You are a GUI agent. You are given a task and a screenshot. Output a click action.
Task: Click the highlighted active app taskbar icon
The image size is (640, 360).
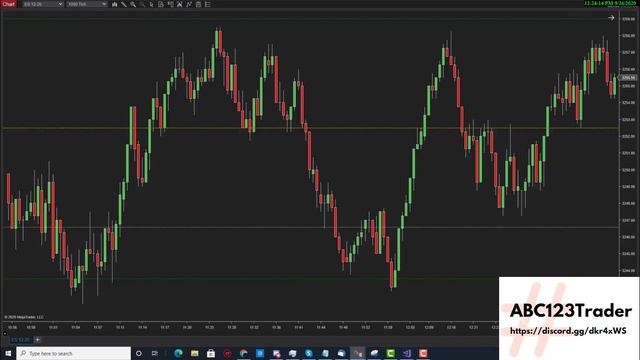tap(358, 353)
